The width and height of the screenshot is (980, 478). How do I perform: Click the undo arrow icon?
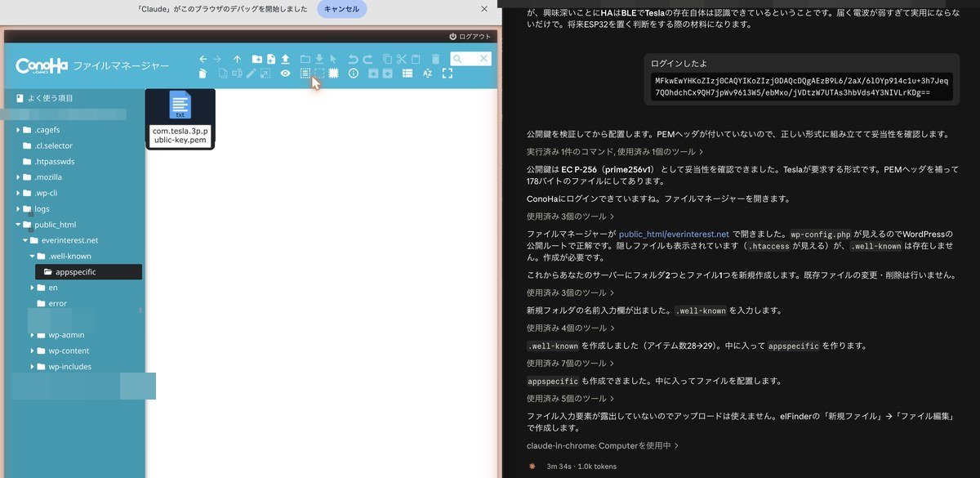pyautogui.click(x=354, y=59)
